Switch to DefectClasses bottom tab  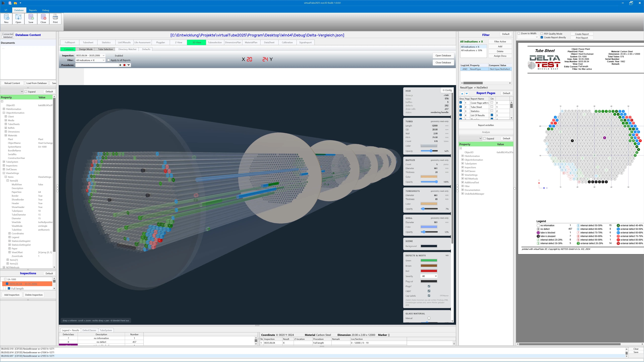pos(89,330)
